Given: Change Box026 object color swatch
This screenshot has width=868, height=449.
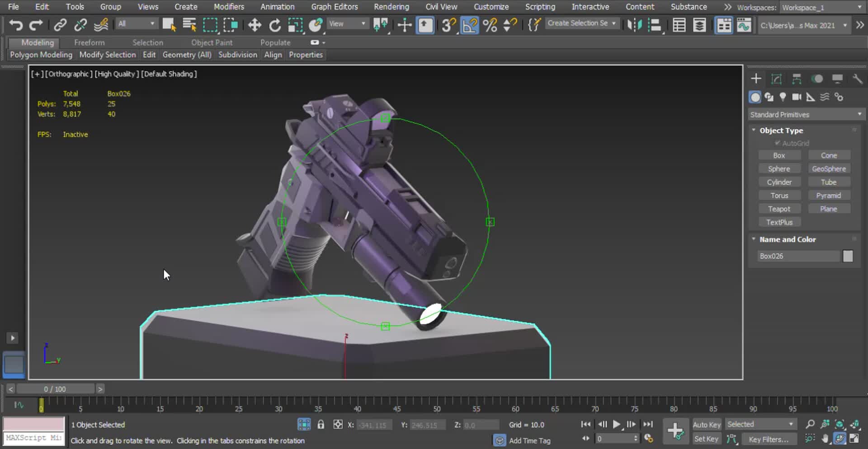Looking at the screenshot, I should click(848, 256).
